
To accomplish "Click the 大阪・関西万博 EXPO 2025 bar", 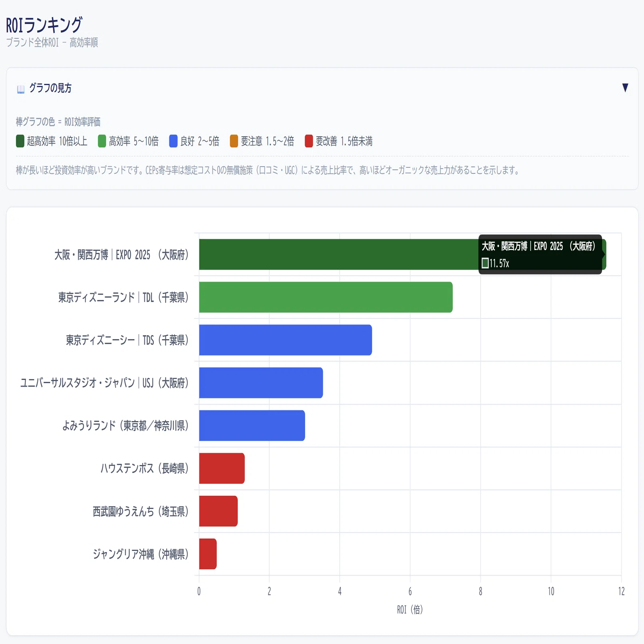I will point(403,254).
